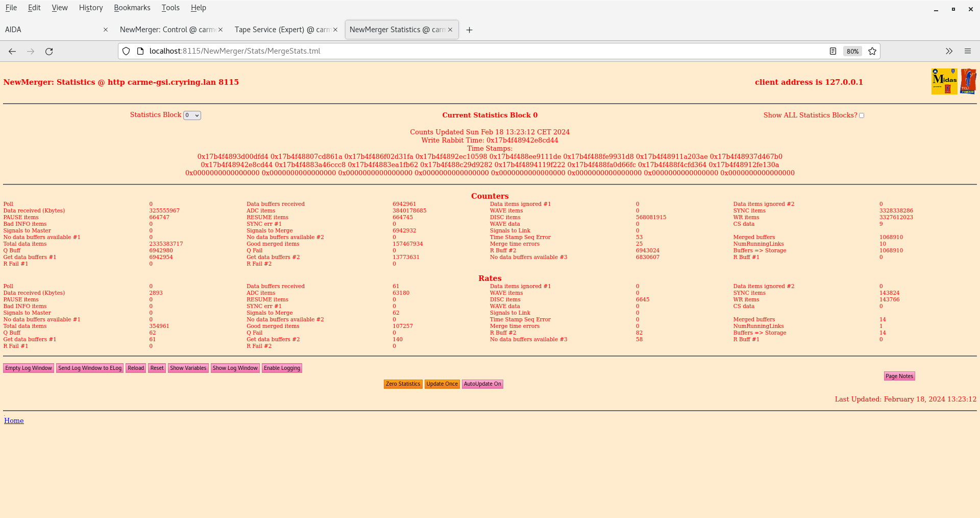Click the browser reload icon
Viewport: 980px width, 518px height.
[x=49, y=51]
